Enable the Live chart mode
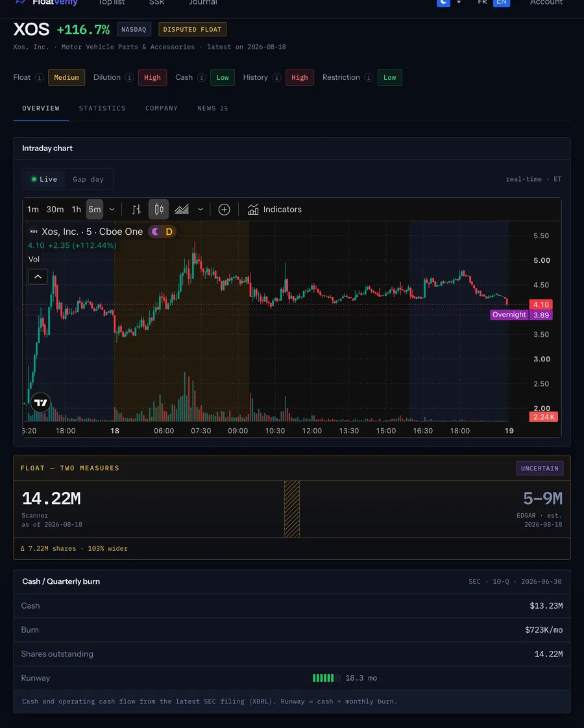The image size is (584, 728). (44, 179)
